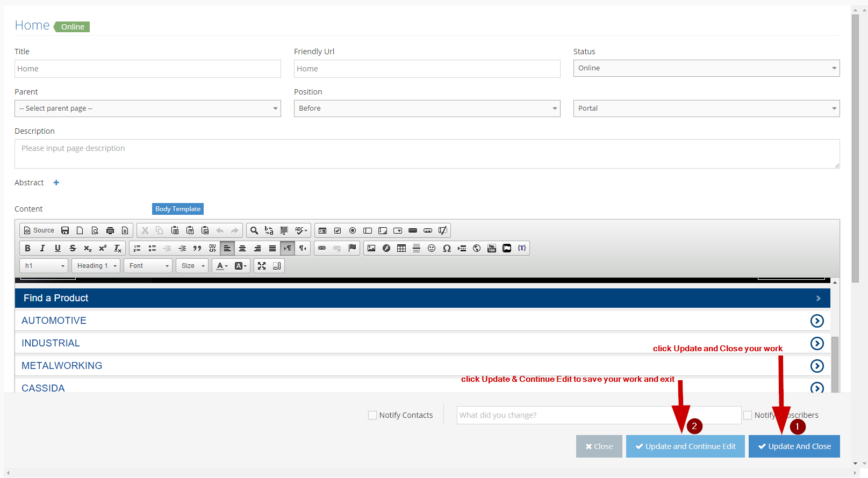Image resolution: width=868 pixels, height=478 pixels.
Task: Open the Portal dropdown
Action: 706,108
